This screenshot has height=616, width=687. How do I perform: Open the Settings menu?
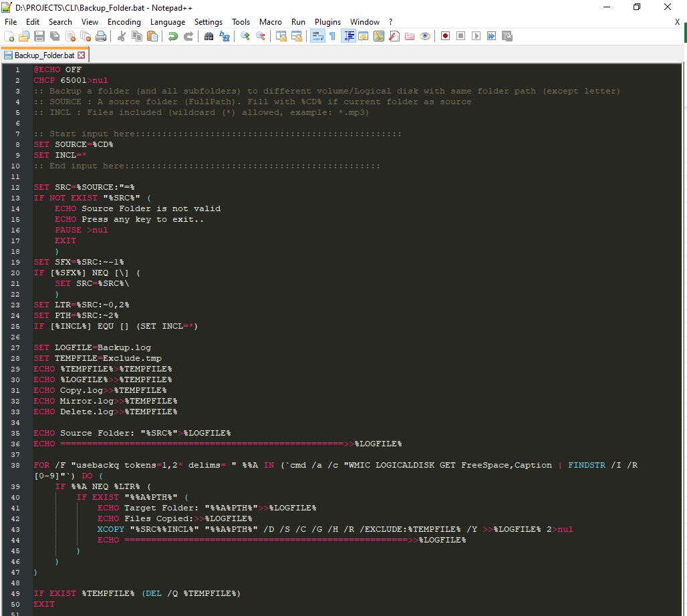pyautogui.click(x=208, y=22)
